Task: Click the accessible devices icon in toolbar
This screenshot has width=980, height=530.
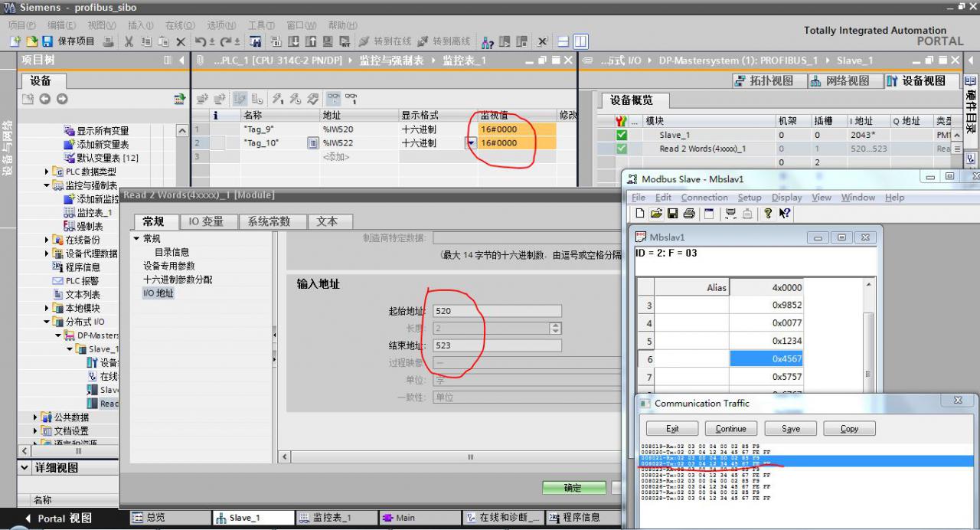Action: click(x=487, y=41)
